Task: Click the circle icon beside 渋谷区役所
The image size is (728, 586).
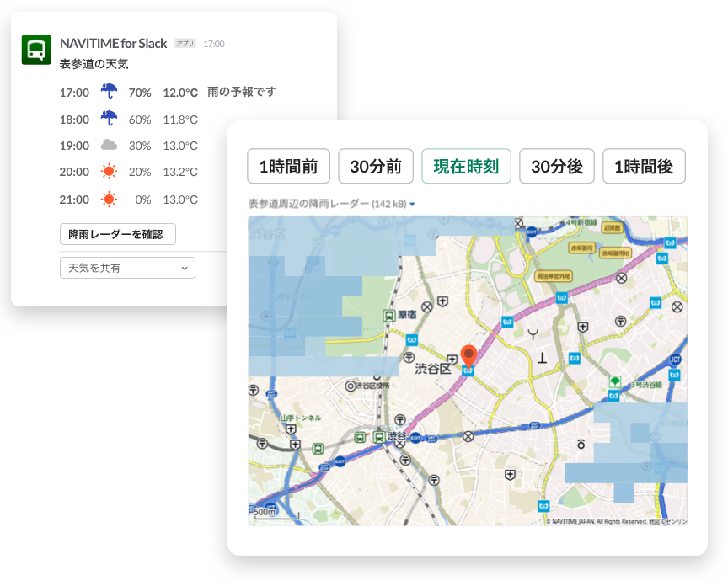Action: (x=351, y=386)
